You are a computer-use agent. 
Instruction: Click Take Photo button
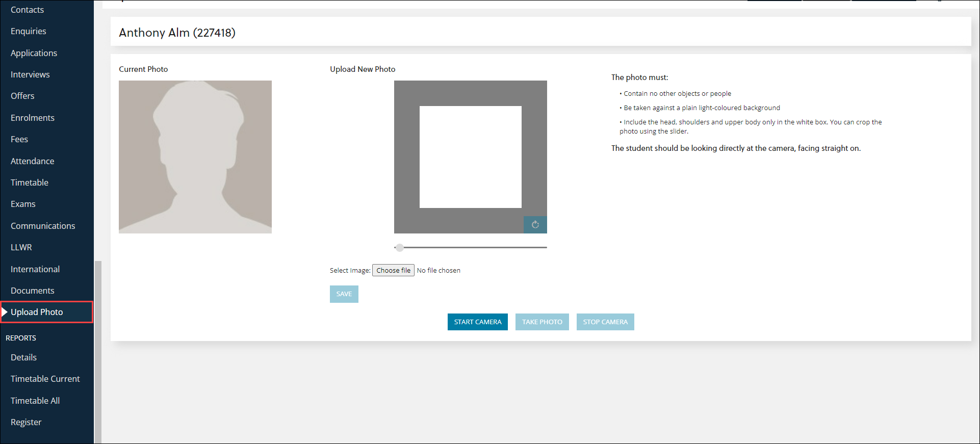[x=541, y=322]
